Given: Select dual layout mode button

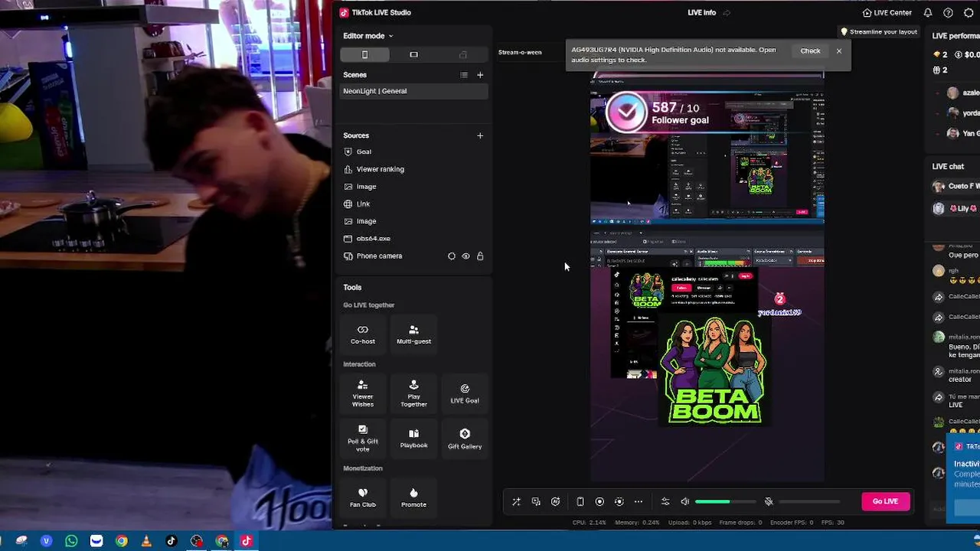Looking at the screenshot, I should [462, 54].
